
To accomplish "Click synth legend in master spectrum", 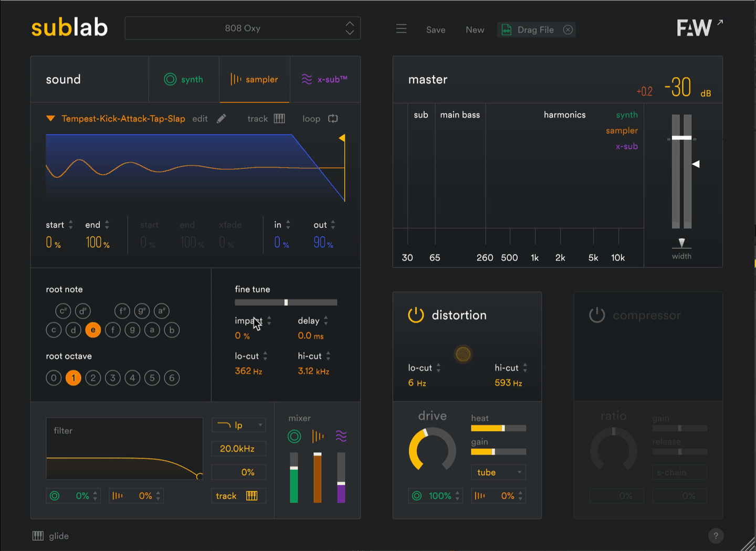I will [x=627, y=115].
